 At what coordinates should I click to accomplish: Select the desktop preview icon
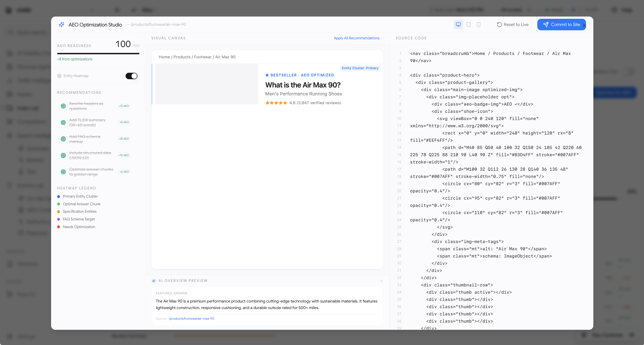[x=458, y=24]
